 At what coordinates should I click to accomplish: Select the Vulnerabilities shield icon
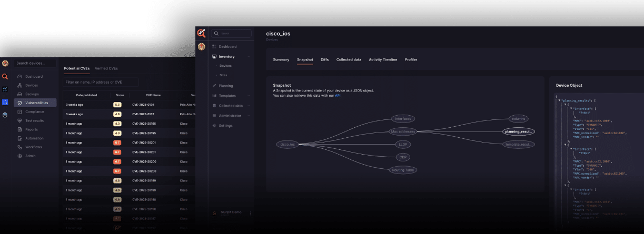click(20, 103)
